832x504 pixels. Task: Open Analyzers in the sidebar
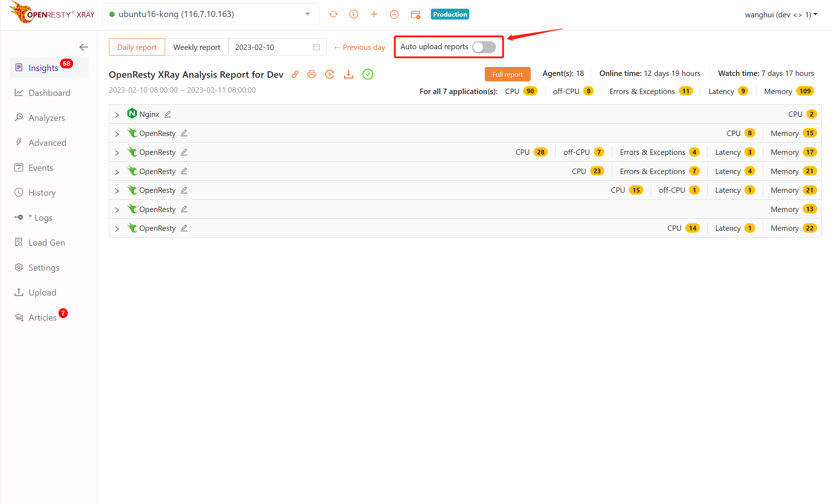click(x=49, y=118)
